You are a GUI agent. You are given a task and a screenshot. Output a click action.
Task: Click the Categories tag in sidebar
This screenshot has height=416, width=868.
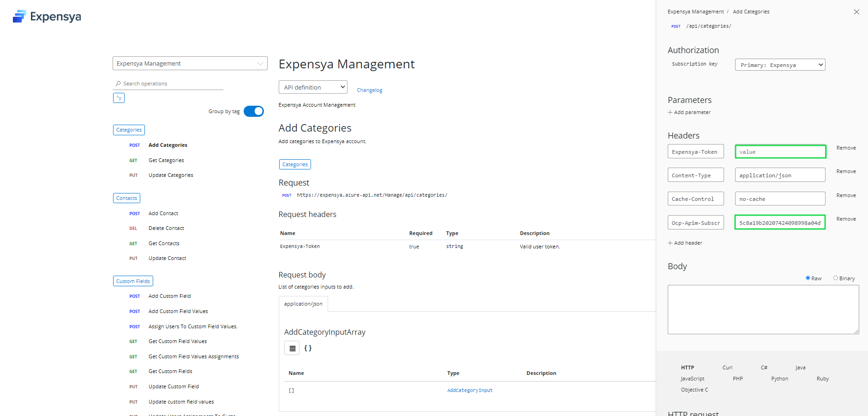pos(129,130)
